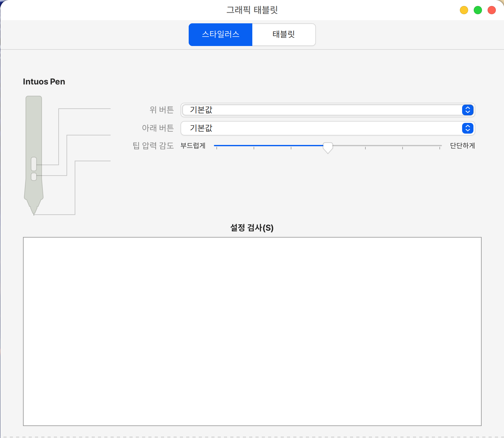This screenshot has height=438, width=504.
Task: Close the 그래픽 태블릿 window
Action: coord(492,10)
